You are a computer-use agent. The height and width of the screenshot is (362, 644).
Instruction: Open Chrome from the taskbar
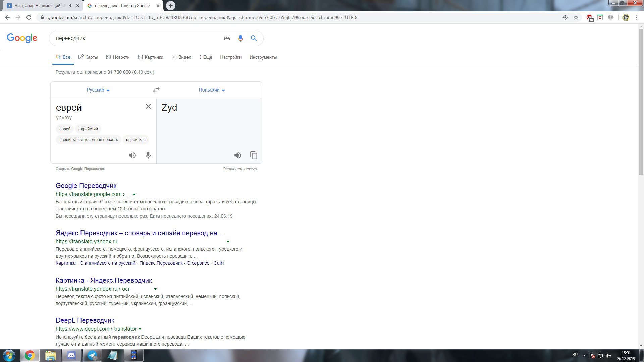[30, 355]
